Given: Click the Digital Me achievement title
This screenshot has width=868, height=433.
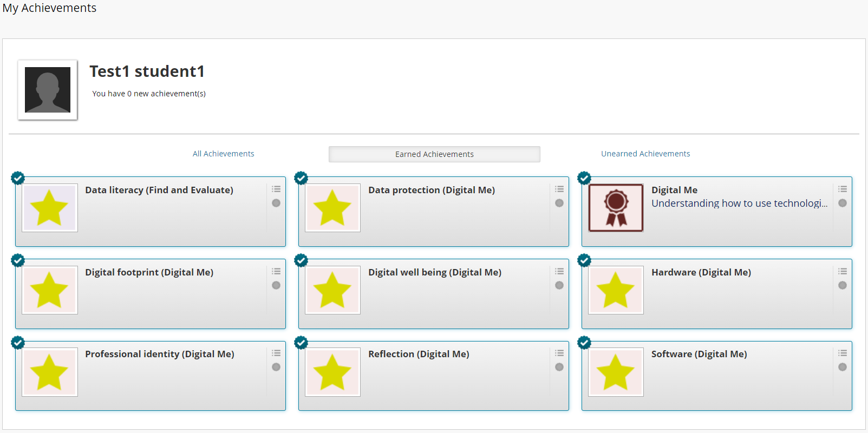Looking at the screenshot, I should click(674, 190).
